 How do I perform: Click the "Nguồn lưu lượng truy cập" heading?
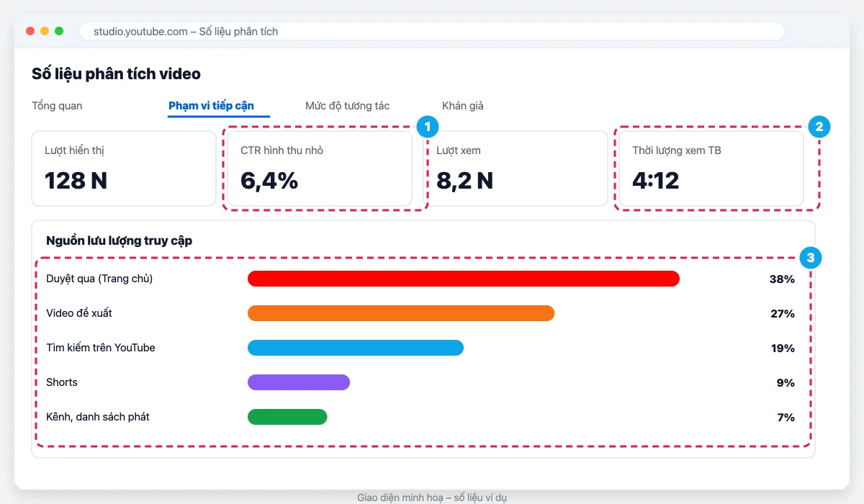point(119,240)
